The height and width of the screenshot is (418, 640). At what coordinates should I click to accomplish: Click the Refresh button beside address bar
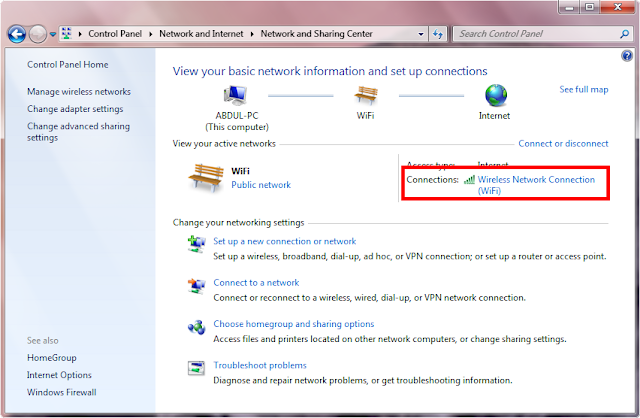coord(438,34)
